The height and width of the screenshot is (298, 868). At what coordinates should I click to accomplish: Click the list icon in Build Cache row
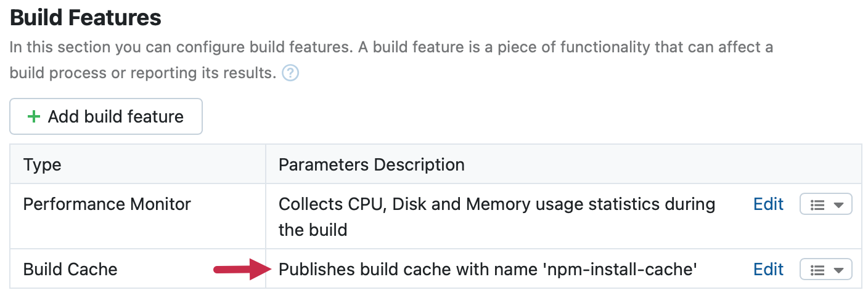(817, 270)
